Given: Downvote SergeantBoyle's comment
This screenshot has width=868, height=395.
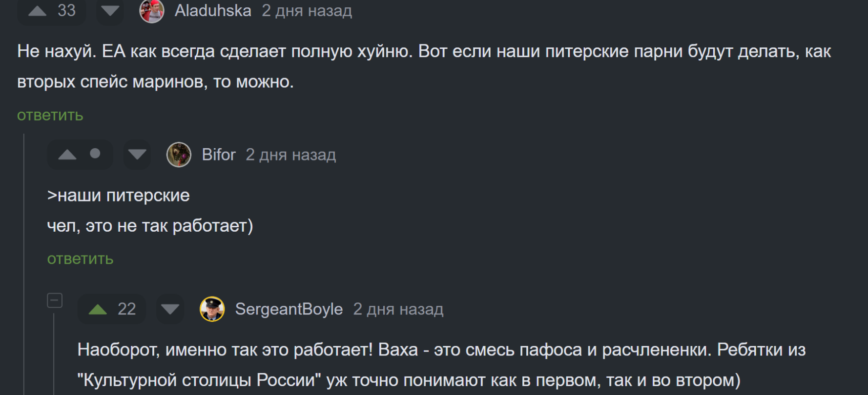Looking at the screenshot, I should [x=170, y=309].
